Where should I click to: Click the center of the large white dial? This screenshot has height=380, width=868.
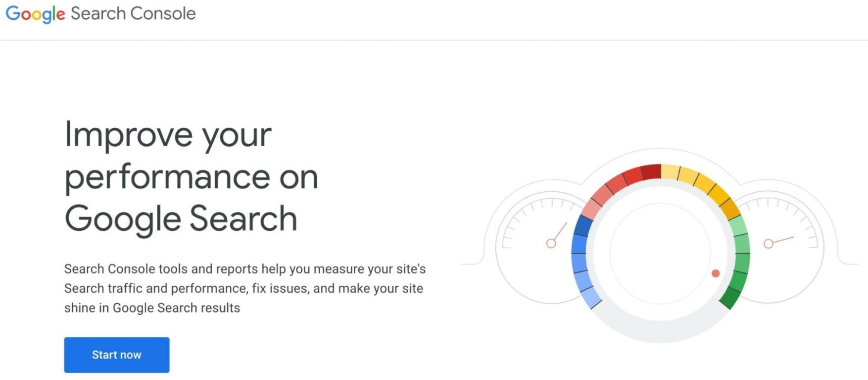pos(660,252)
